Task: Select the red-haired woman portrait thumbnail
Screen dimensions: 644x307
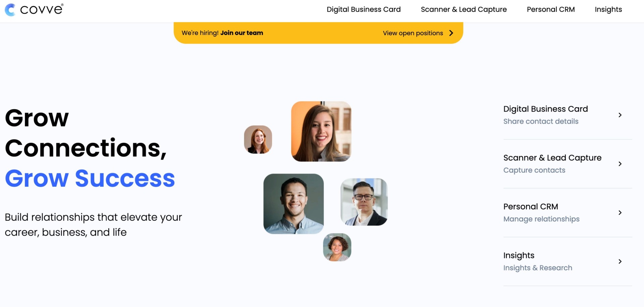Action: point(258,139)
